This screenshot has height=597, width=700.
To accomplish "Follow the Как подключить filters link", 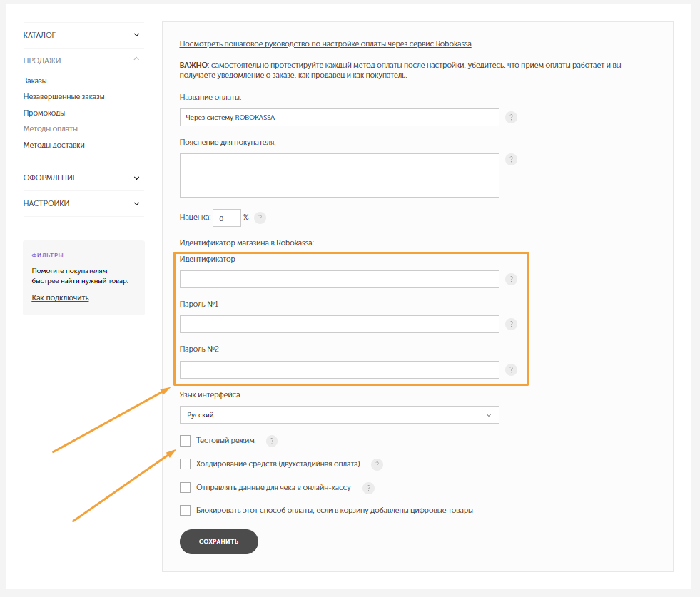I will pyautogui.click(x=60, y=297).
